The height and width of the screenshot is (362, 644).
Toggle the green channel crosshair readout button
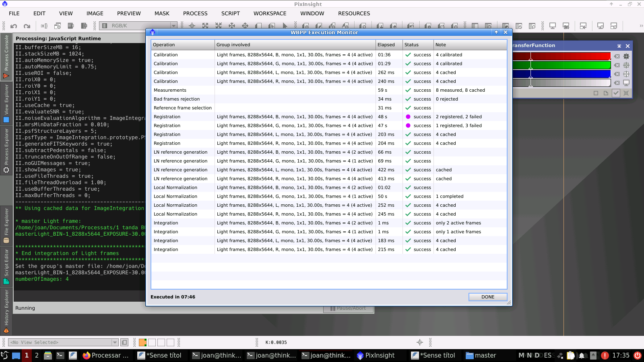(626, 65)
